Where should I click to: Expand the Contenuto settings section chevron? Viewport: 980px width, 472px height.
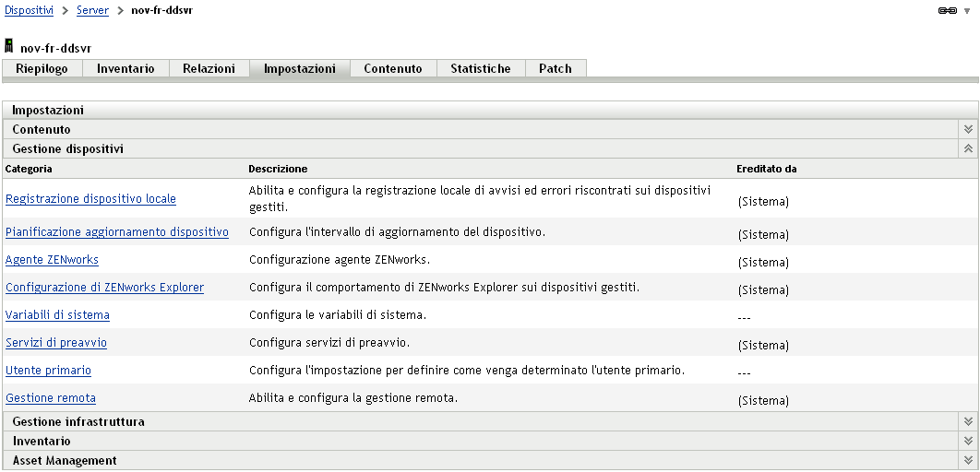tap(968, 130)
